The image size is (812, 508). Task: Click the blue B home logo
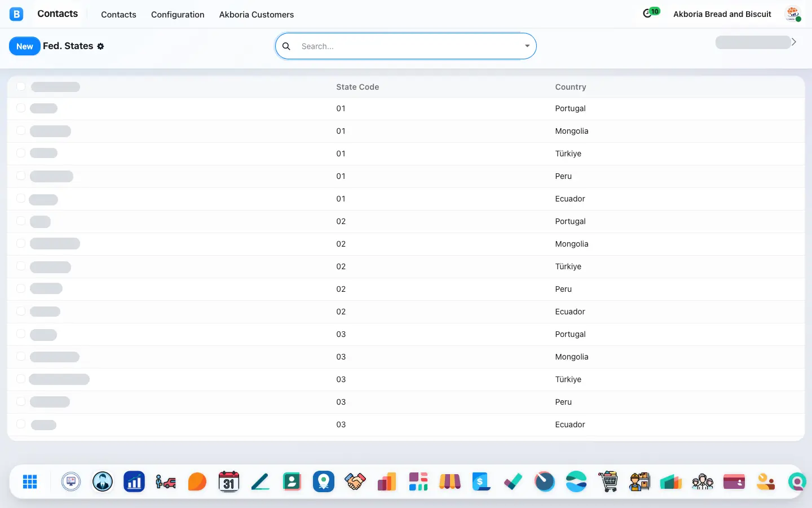click(x=16, y=14)
